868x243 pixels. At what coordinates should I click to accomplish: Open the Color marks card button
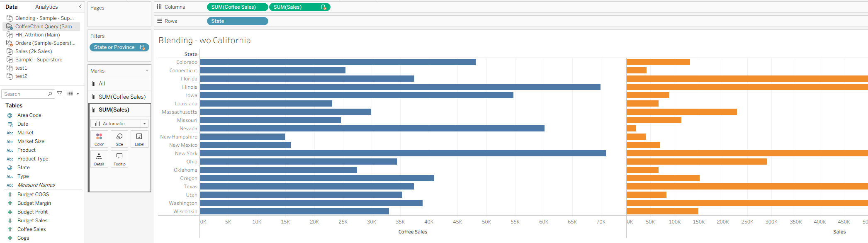(x=99, y=139)
